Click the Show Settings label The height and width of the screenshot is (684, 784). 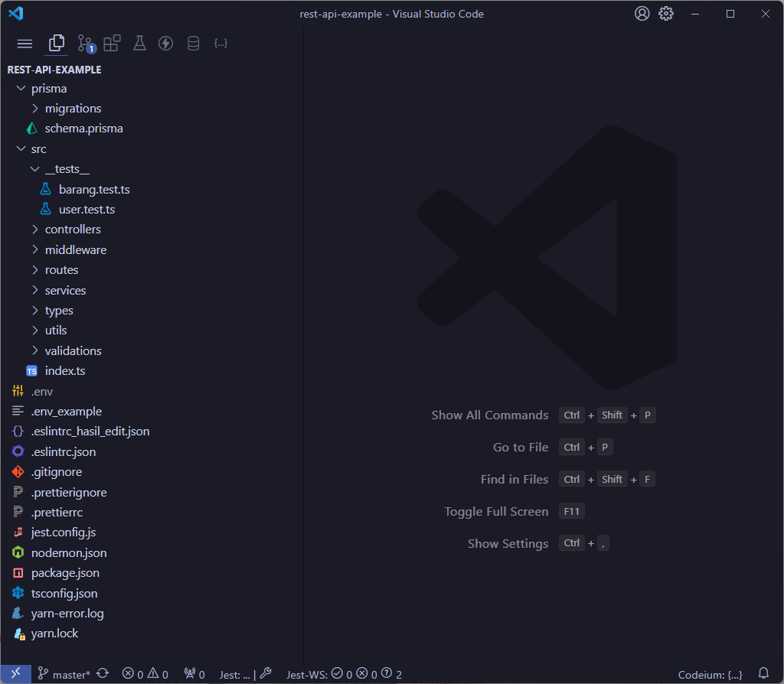(x=508, y=543)
